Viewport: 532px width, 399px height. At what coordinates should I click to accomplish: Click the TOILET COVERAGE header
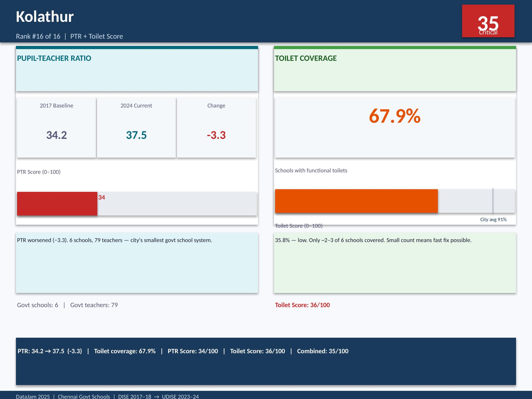[306, 58]
